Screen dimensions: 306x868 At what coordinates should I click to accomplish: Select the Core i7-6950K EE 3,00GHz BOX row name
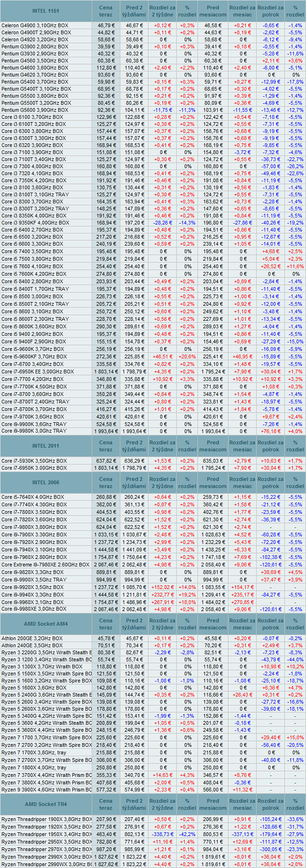pyautogui.click(x=37, y=372)
